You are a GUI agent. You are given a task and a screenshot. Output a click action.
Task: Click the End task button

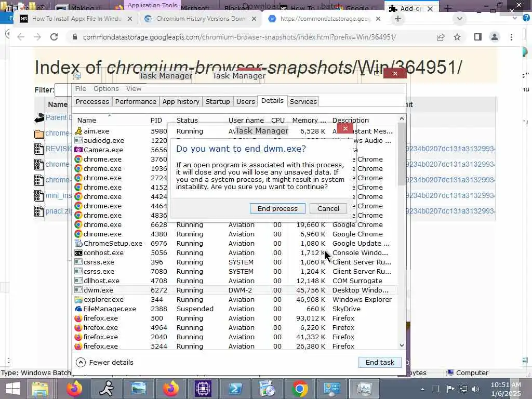click(x=380, y=362)
